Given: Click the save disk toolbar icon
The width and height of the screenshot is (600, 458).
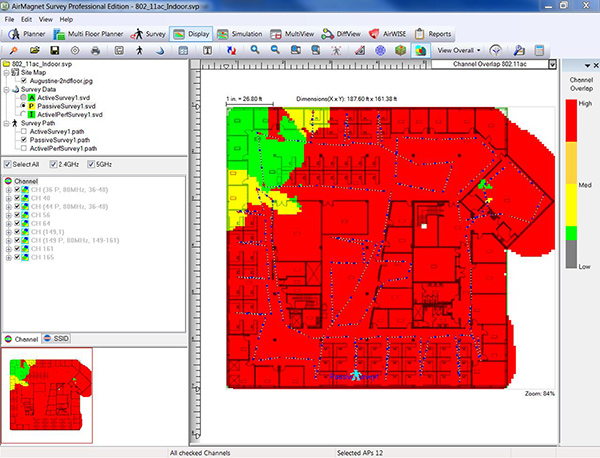Looking at the screenshot, I should [x=54, y=49].
